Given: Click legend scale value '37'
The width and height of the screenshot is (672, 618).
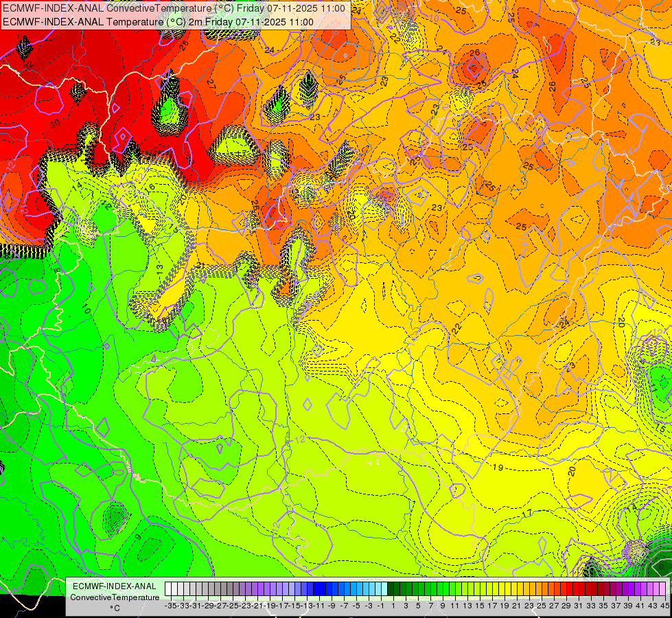Looking at the screenshot, I should pos(616,606).
